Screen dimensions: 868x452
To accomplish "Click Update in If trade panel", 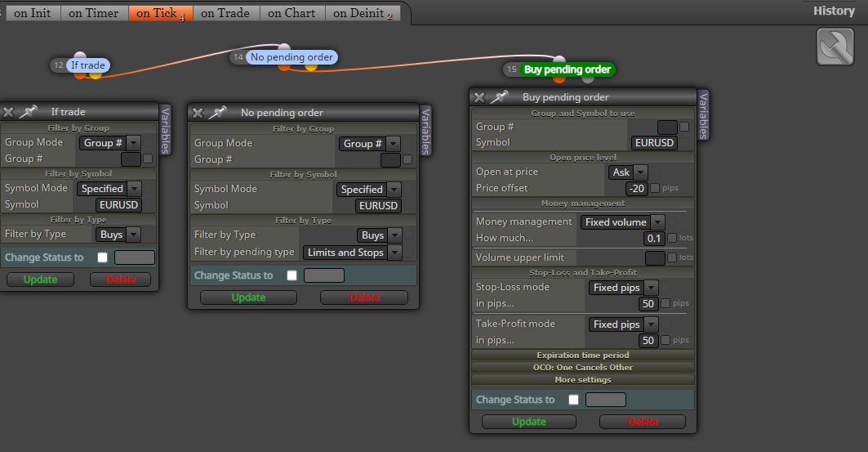I will [40, 280].
